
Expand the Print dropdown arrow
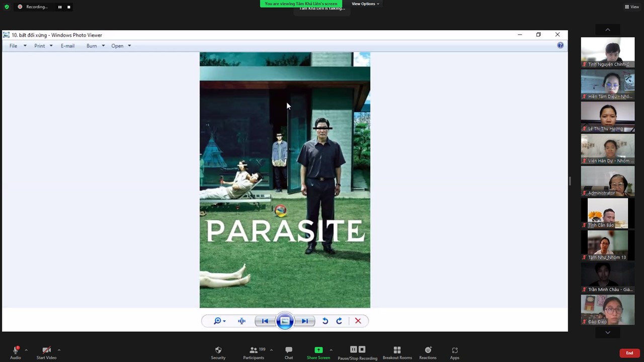51,46
